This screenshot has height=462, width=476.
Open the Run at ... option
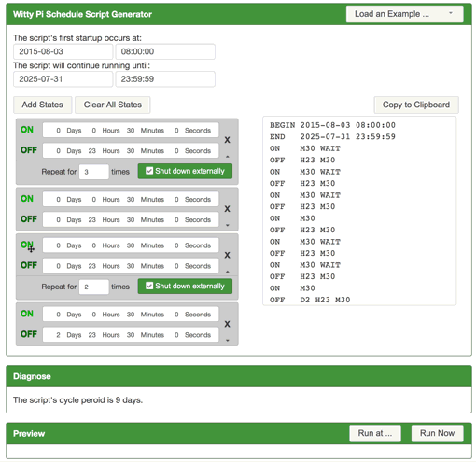click(375, 433)
